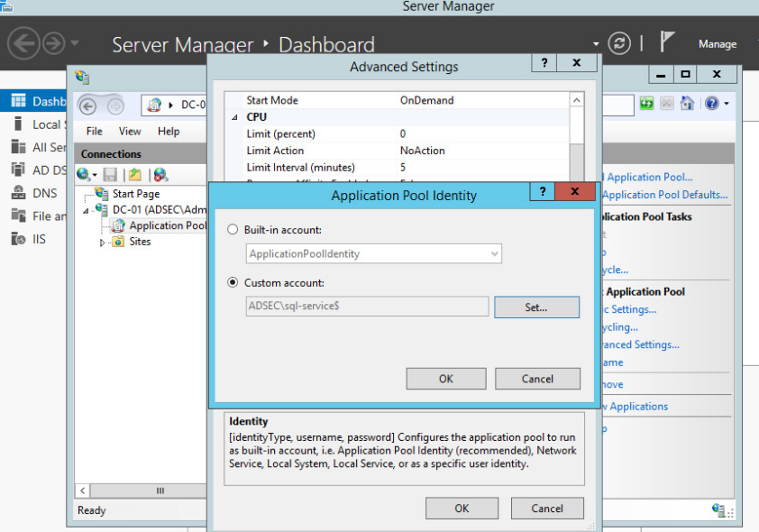Click the Connections up-folder icon
This screenshot has width=759, height=532.
tap(135, 175)
